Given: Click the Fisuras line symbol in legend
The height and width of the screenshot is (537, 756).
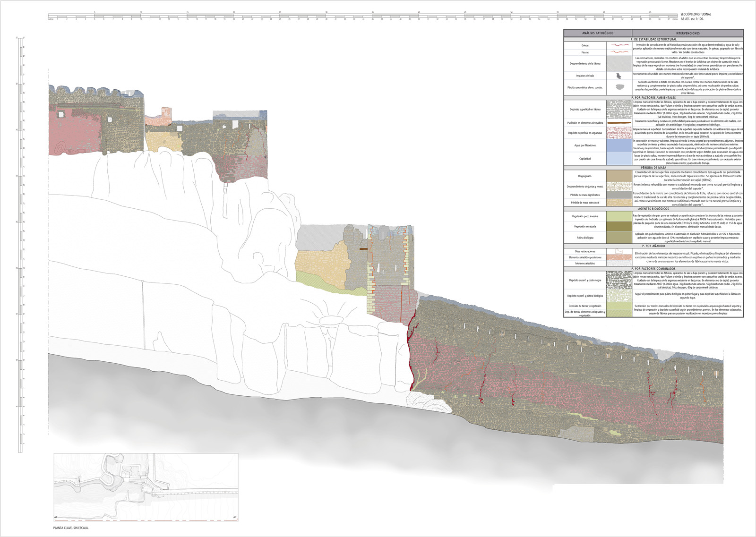Looking at the screenshot, I should tap(619, 52).
